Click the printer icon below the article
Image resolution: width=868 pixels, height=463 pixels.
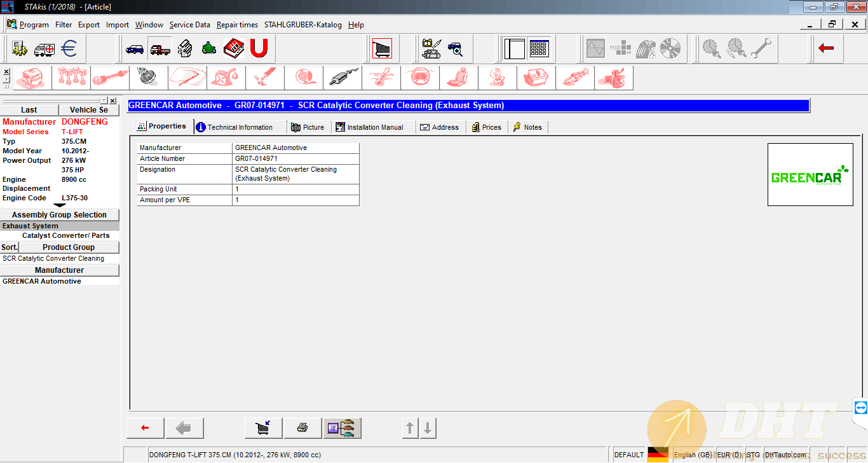click(x=302, y=428)
